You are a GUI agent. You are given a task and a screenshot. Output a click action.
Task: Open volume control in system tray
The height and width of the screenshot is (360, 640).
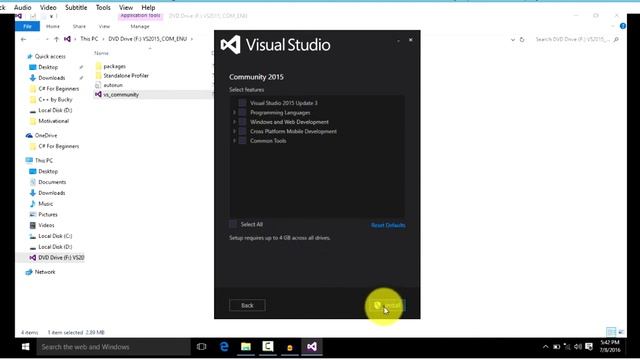578,347
